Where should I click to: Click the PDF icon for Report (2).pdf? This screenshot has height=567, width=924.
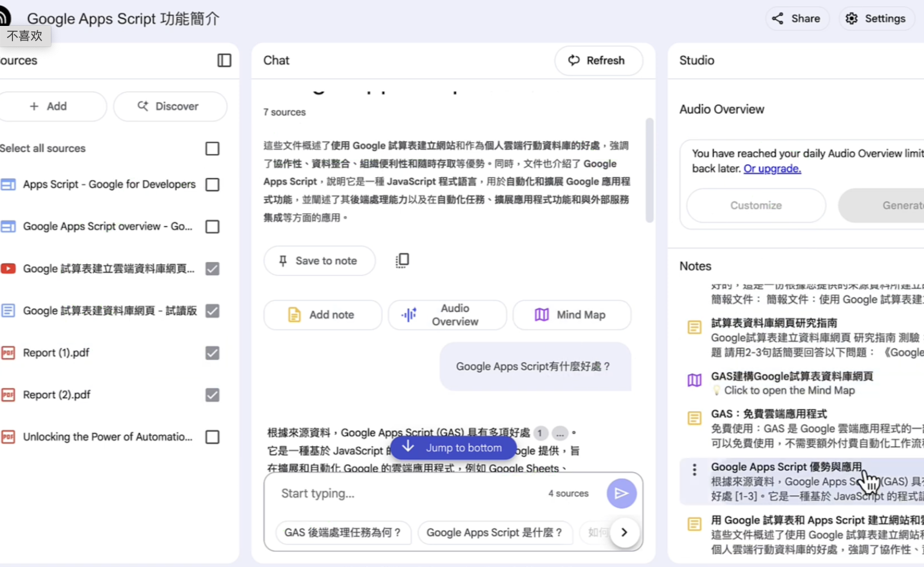tap(8, 395)
